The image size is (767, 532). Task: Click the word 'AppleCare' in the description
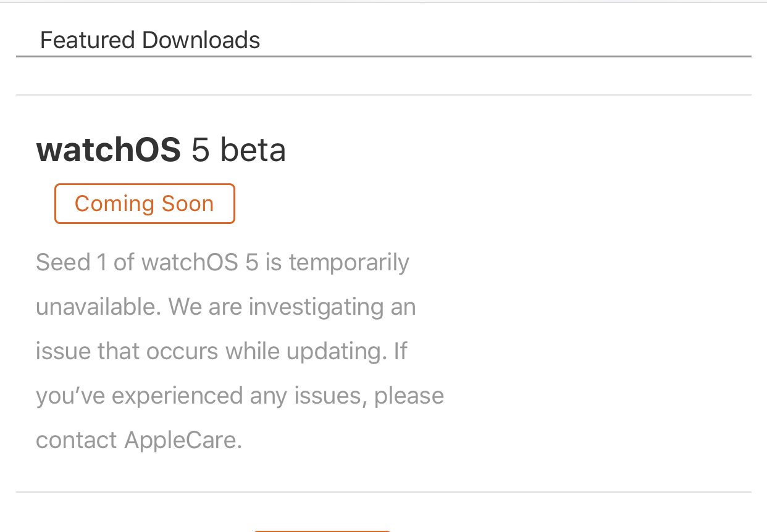click(x=180, y=441)
